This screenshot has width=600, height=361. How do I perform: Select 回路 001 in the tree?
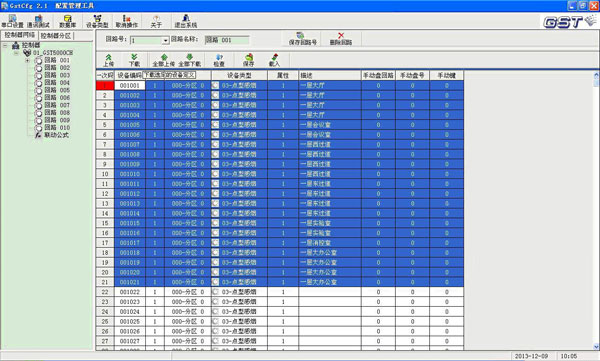pos(57,60)
